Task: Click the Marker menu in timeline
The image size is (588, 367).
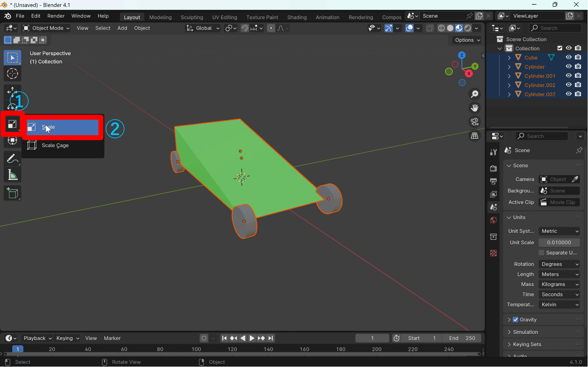Action: coord(112,338)
